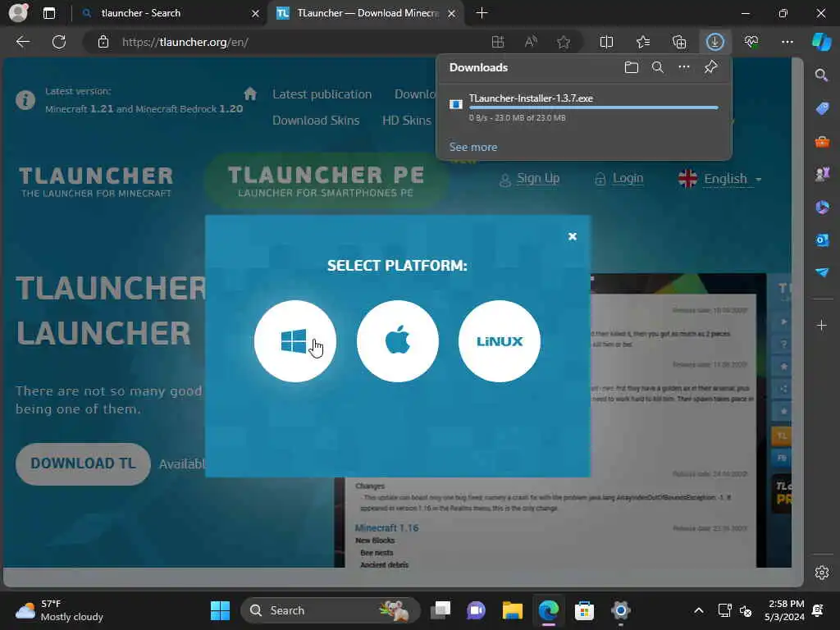Open more options in Downloads panel
Image resolution: width=840 pixels, height=630 pixels.
coord(684,67)
